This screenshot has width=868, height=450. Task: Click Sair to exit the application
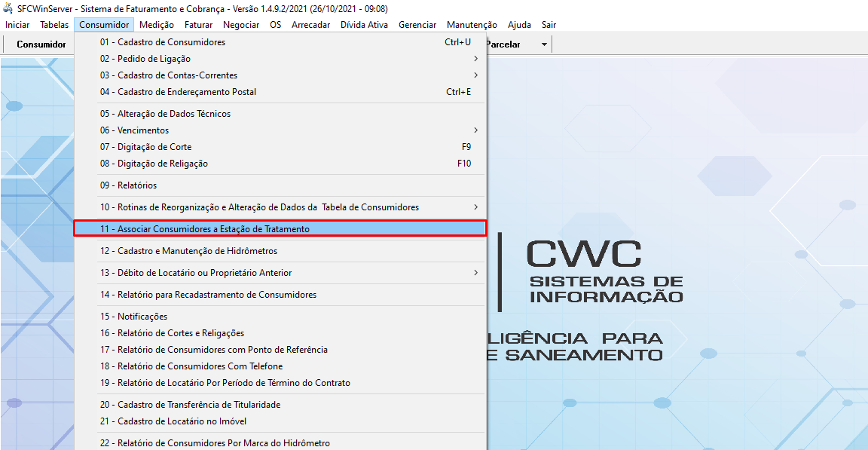[549, 25]
